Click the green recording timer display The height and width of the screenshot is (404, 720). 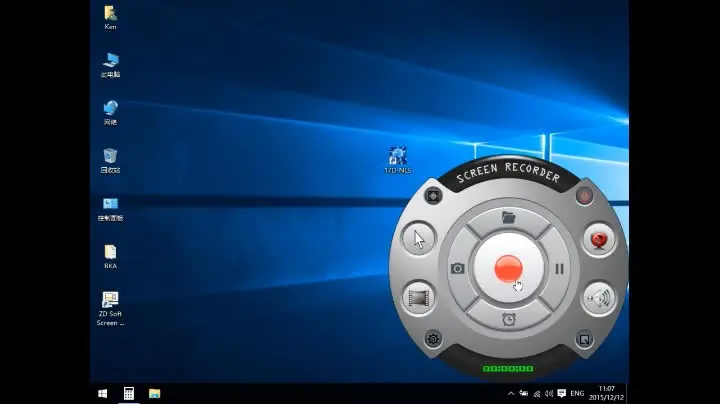point(508,369)
